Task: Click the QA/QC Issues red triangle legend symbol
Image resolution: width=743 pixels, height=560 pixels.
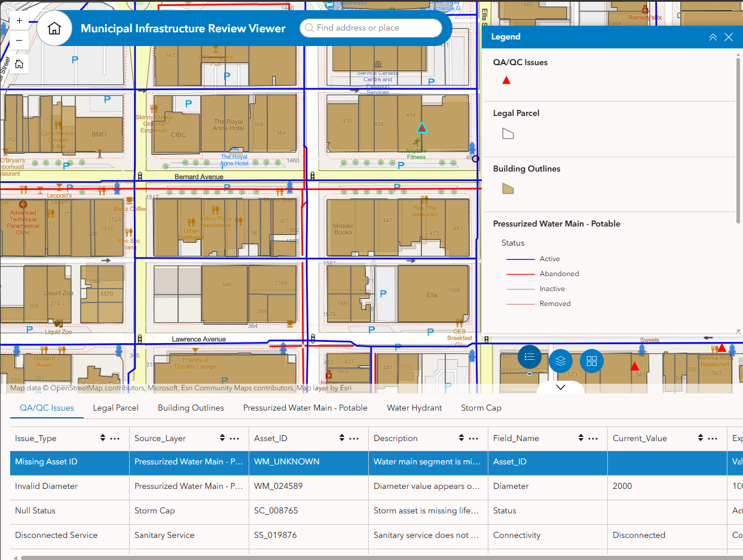Action: click(506, 80)
